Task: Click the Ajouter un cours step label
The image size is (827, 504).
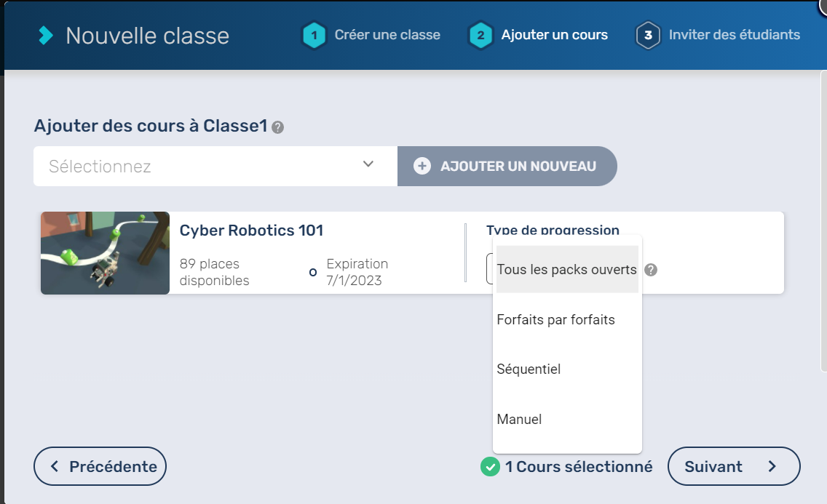Action: (x=554, y=35)
